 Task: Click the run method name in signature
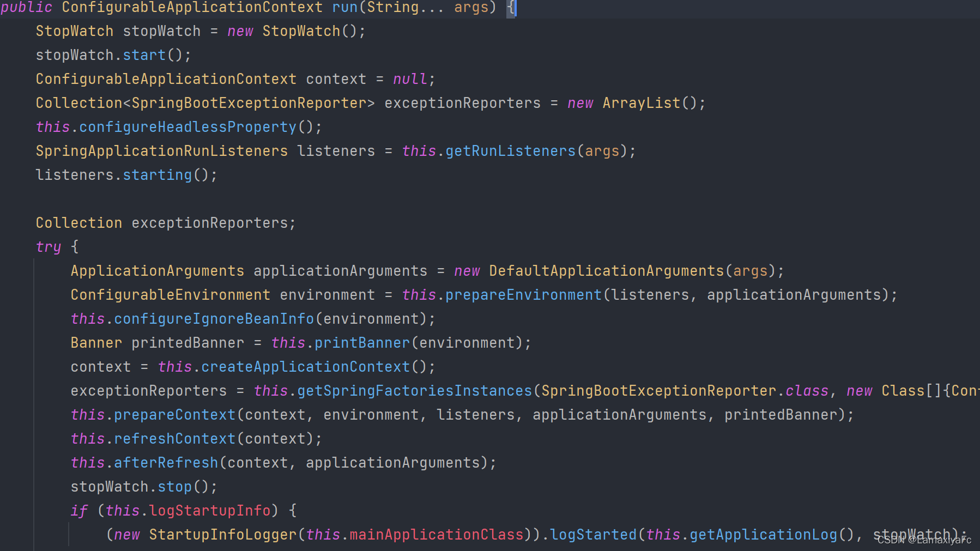tap(344, 7)
